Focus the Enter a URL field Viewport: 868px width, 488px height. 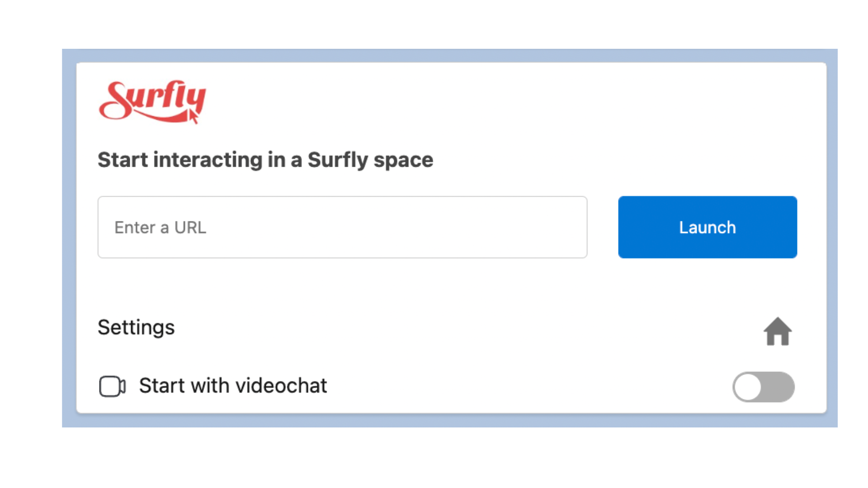(342, 227)
